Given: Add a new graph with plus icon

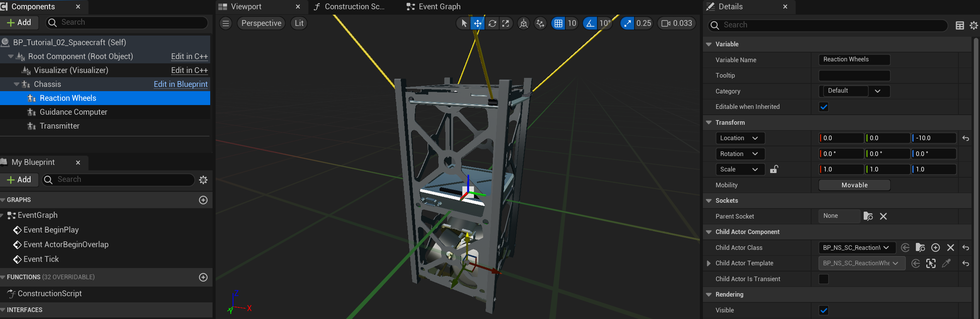Looking at the screenshot, I should tap(203, 200).
